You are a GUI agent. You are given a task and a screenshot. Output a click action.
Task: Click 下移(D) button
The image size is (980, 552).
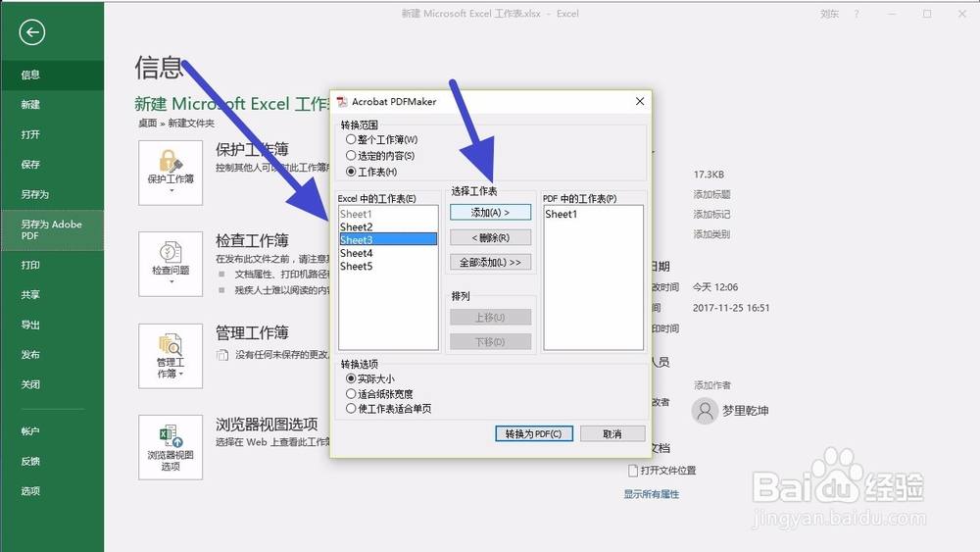tap(491, 342)
